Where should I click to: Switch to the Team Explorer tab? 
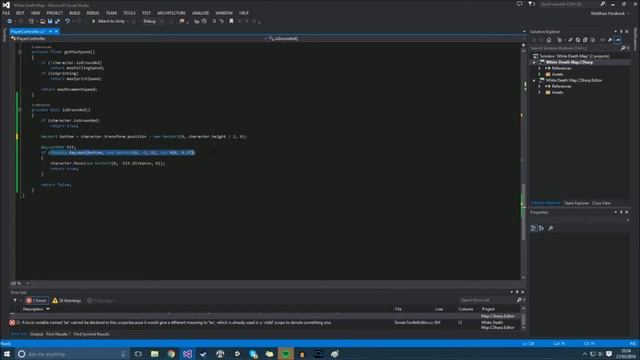[x=576, y=203]
